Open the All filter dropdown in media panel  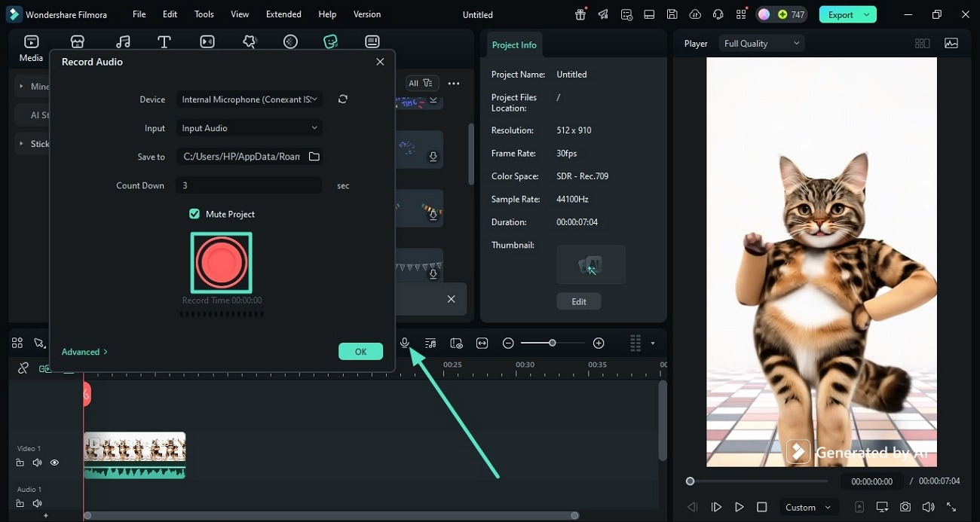422,84
